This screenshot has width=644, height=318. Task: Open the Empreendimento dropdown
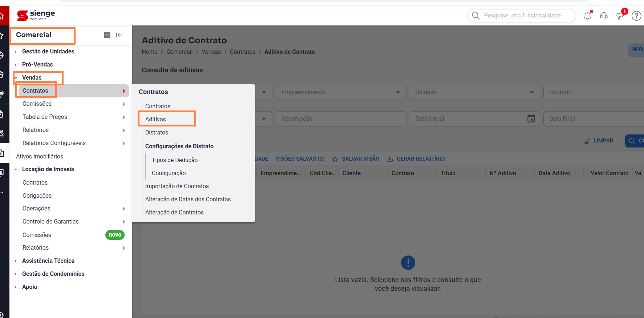coord(341,92)
